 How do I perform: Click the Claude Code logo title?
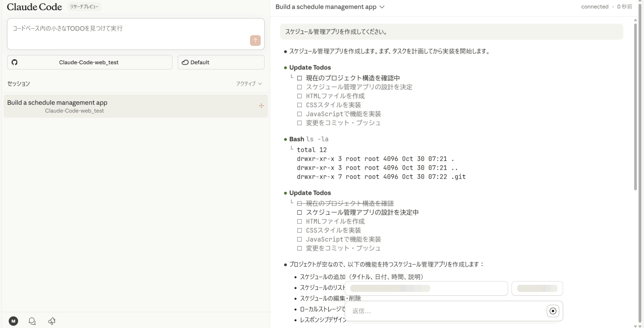34,7
